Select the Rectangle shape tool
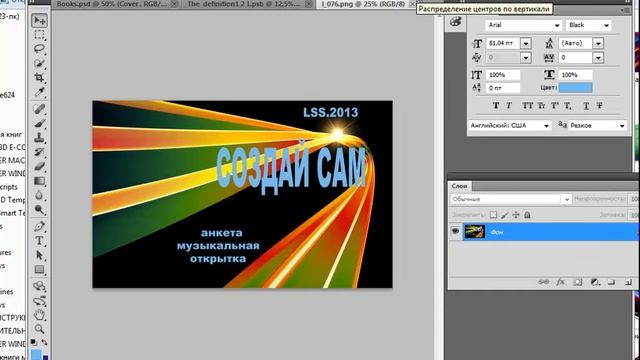This screenshot has height=360, width=640. (40, 269)
